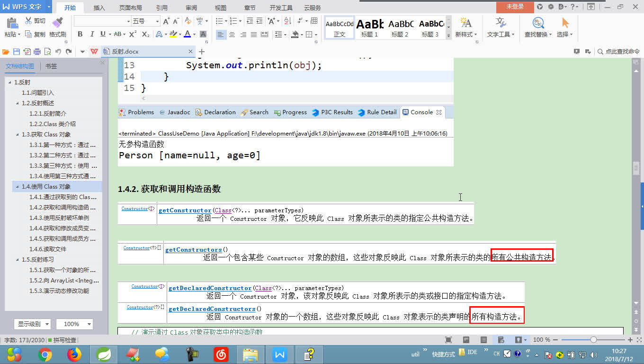Image resolution: width=644 pixels, height=364 pixels.
Task: Open the 查找替换 dropdown
Action: point(538,35)
